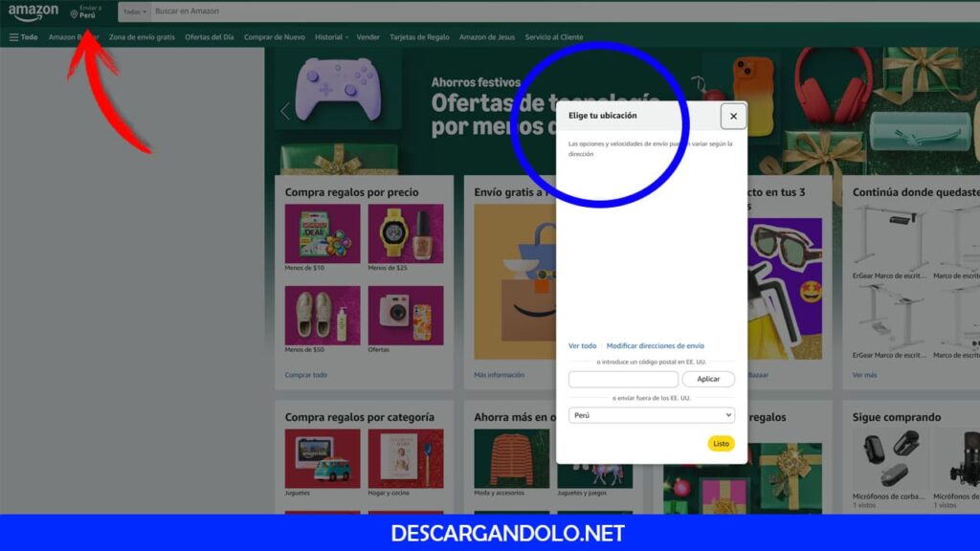Screen dimensions: 980x551
Task: Click the US postal code input field
Action: (622, 379)
